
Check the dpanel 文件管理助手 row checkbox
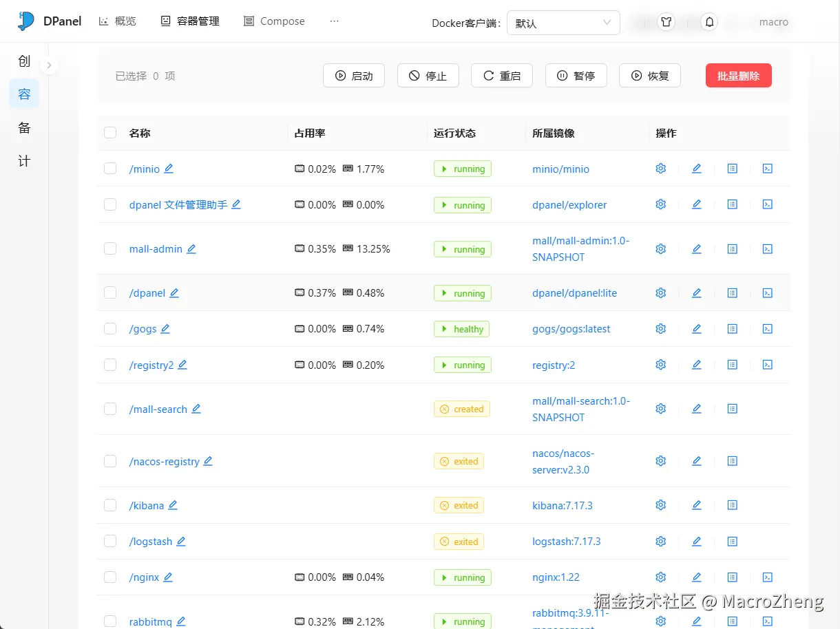[110, 204]
